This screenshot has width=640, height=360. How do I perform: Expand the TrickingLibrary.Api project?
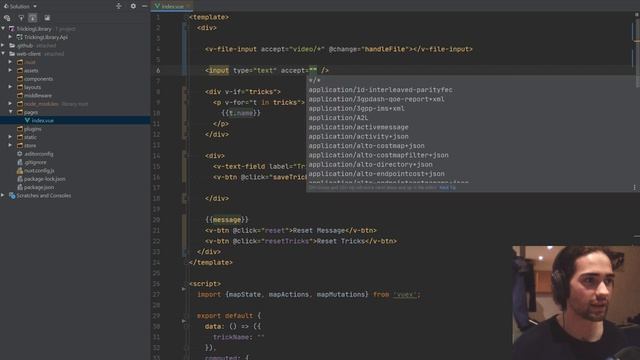tap(11, 37)
